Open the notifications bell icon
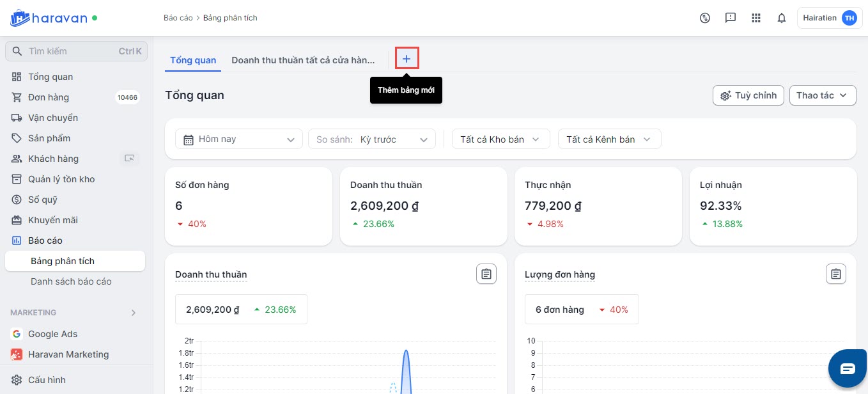This screenshot has width=868, height=394. (781, 18)
